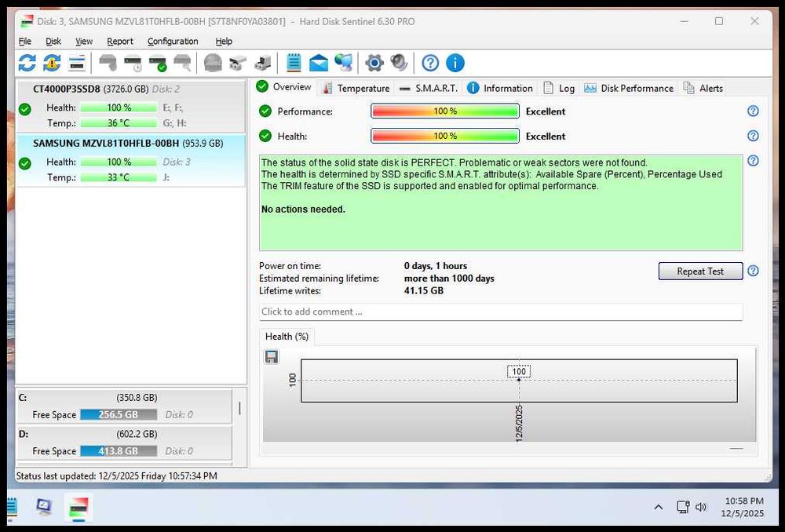Click the 'Status last updated' status bar text
This screenshot has height=532, width=785.
pyautogui.click(x=117, y=476)
